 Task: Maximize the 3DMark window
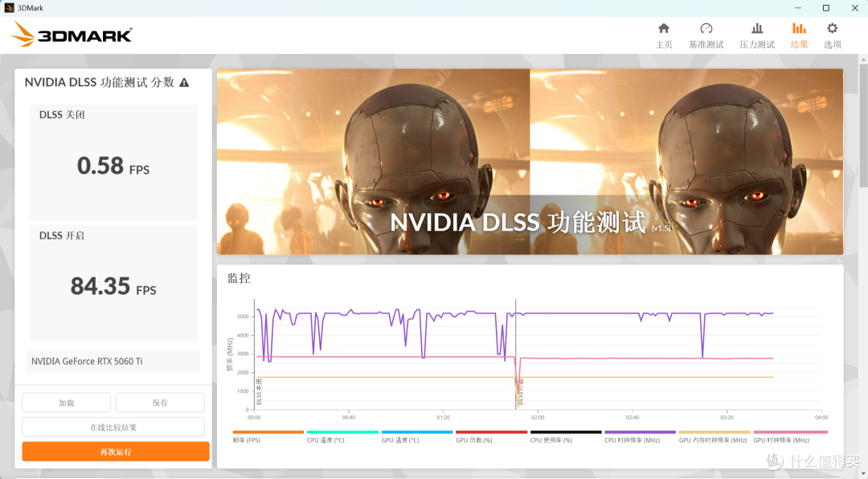tap(826, 8)
